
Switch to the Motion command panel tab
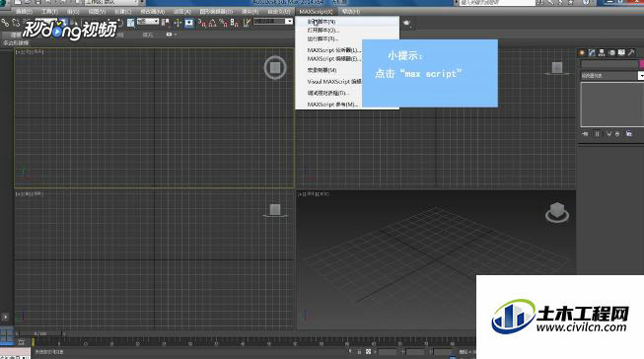[611, 52]
